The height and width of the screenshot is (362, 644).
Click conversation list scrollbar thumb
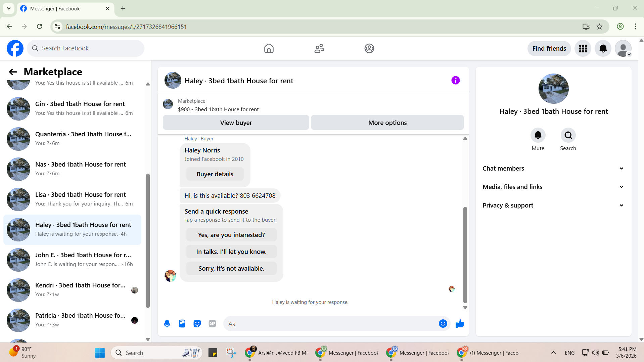(x=148, y=240)
